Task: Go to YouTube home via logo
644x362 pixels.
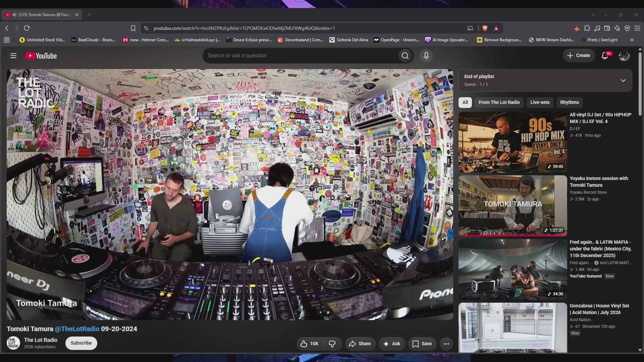Action: click(41, 56)
